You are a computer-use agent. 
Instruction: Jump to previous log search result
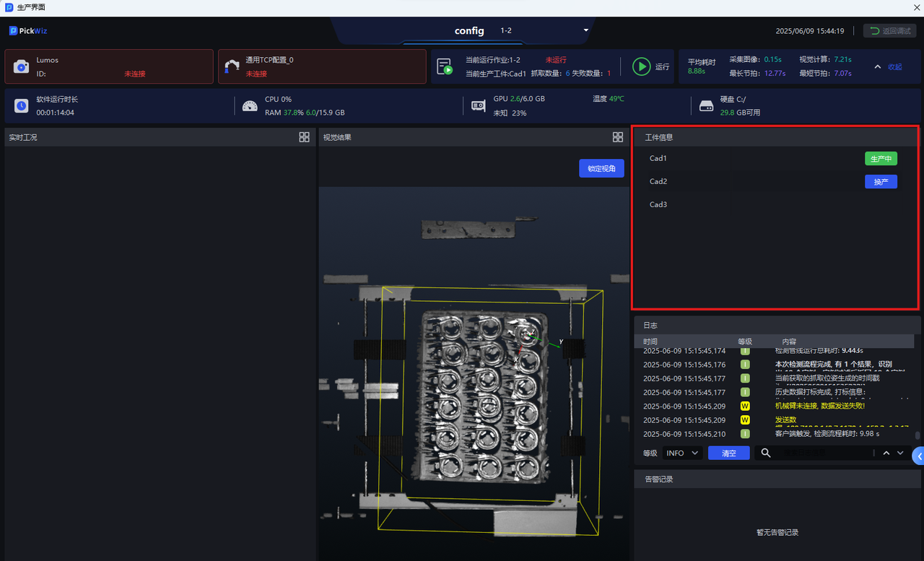tap(886, 453)
